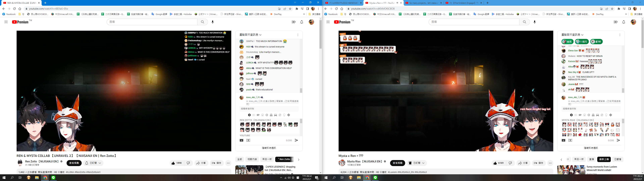The image size is (644, 181).
Task: Open LINE app from left taskbar
Action: coord(53,178)
